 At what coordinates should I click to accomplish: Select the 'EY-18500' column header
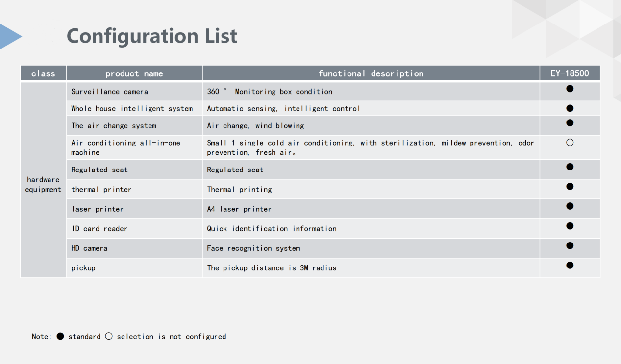coord(570,73)
